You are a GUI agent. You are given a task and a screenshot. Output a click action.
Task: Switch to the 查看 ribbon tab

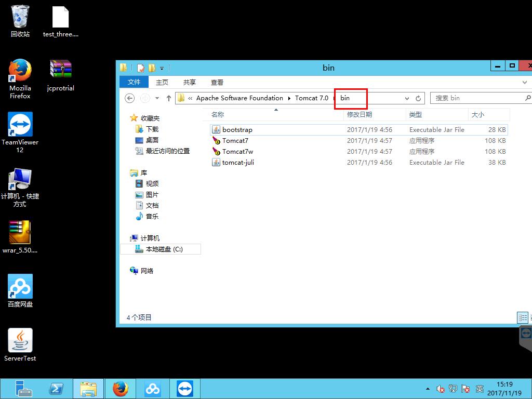tap(217, 82)
